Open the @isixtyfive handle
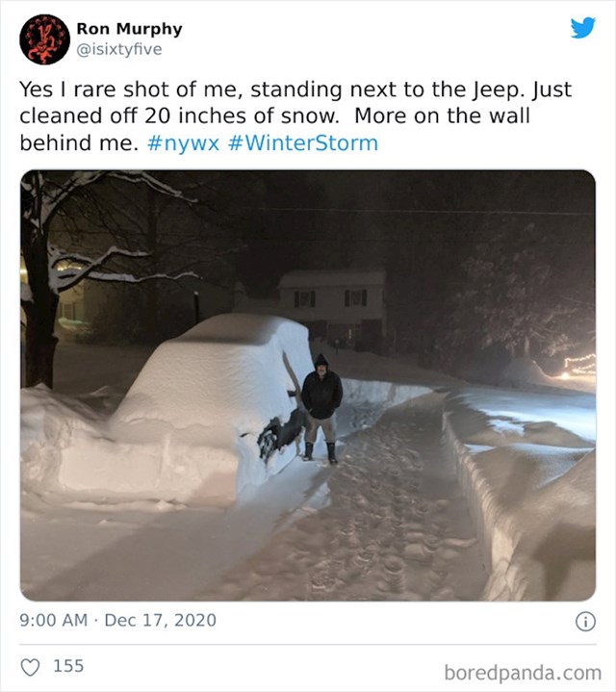 point(119,49)
